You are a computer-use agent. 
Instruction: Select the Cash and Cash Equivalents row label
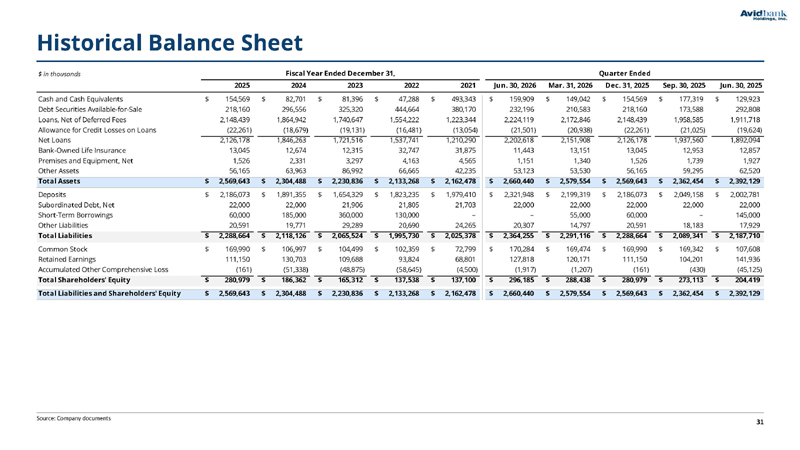coord(80,99)
